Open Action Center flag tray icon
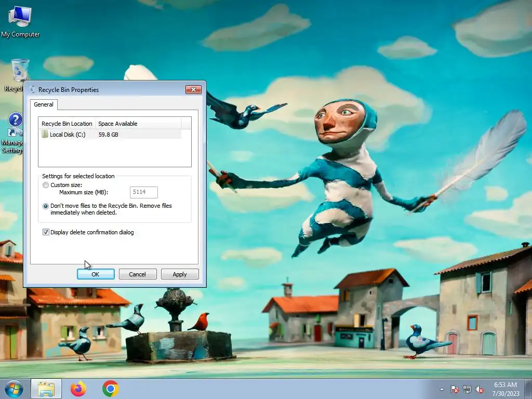 [454, 389]
